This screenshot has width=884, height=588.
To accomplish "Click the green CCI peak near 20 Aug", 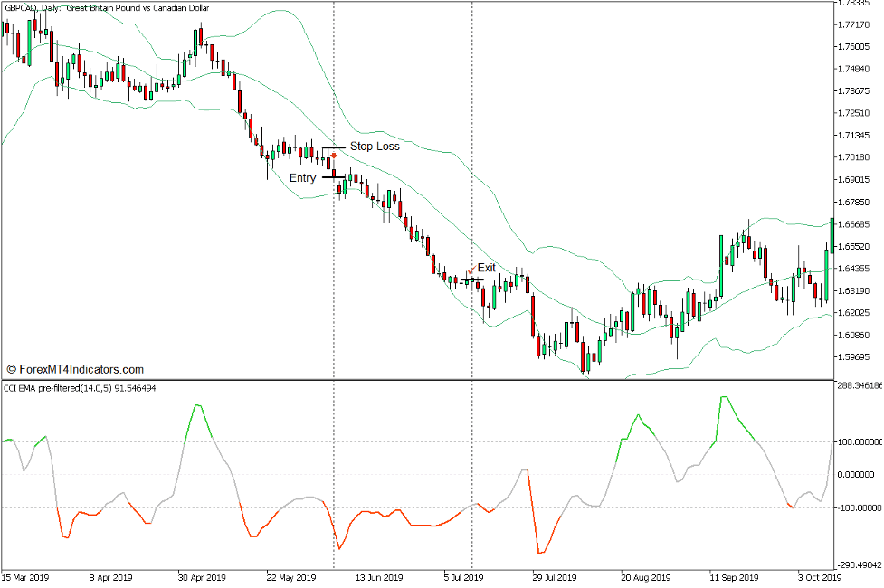I will pyautogui.click(x=640, y=413).
